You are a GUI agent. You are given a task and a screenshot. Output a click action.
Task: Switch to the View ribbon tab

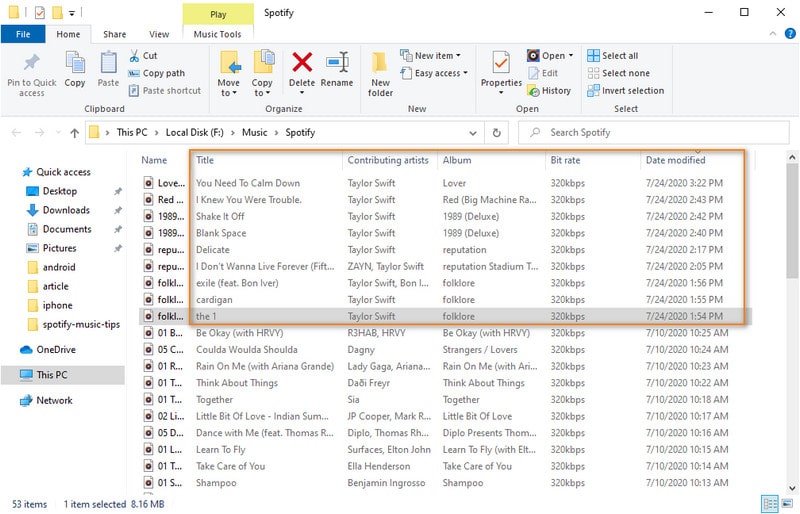point(159,34)
